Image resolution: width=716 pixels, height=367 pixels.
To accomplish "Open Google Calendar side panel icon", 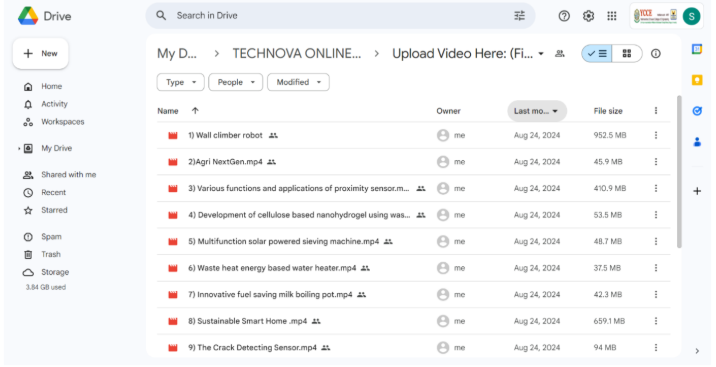I will point(697,49).
